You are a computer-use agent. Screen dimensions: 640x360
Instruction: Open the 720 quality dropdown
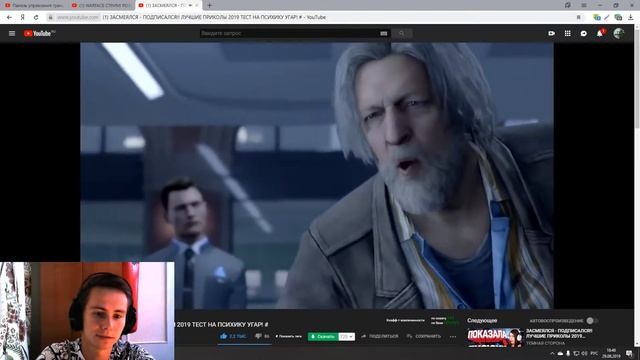coord(347,336)
